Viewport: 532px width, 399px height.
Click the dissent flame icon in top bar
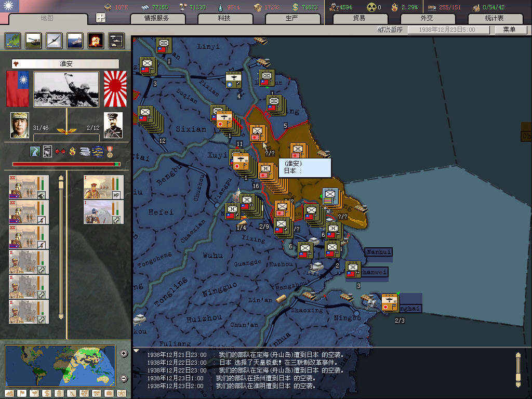coord(395,7)
